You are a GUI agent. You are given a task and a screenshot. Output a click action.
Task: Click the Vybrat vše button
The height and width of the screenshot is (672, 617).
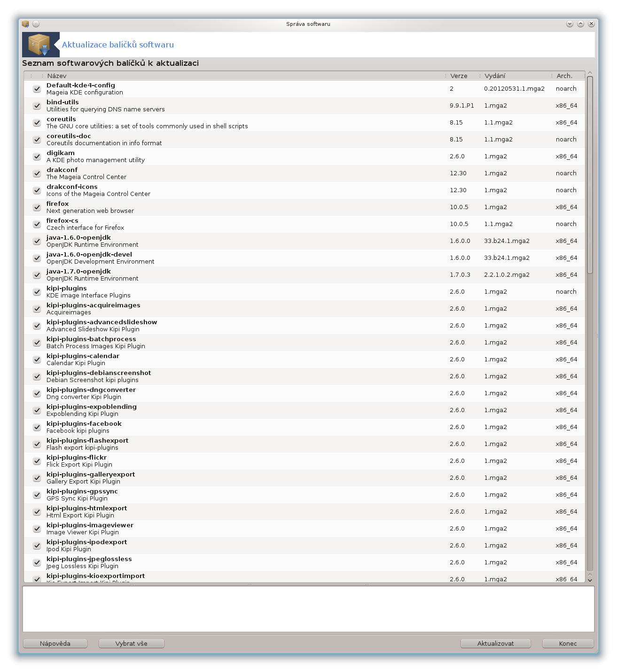click(x=132, y=643)
